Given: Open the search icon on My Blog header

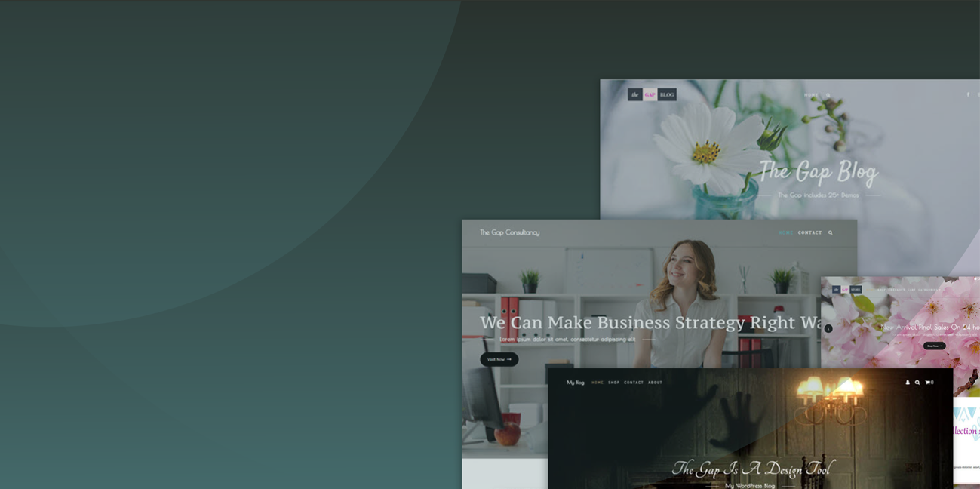Looking at the screenshot, I should point(917,383).
